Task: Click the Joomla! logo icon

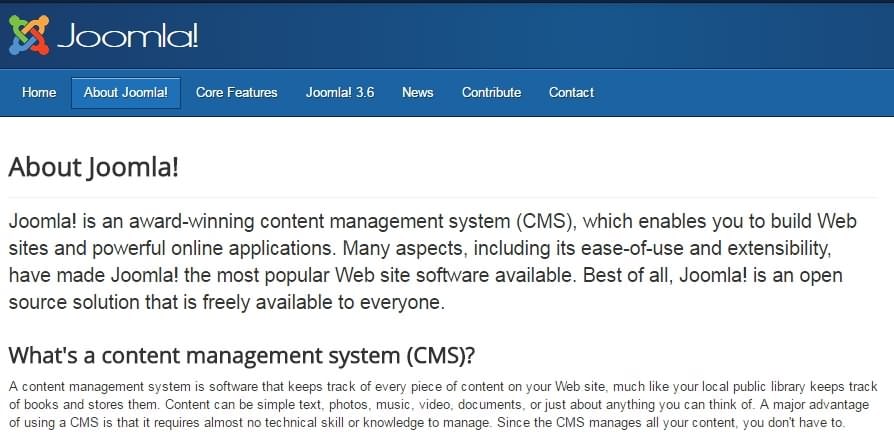Action: pyautogui.click(x=29, y=35)
